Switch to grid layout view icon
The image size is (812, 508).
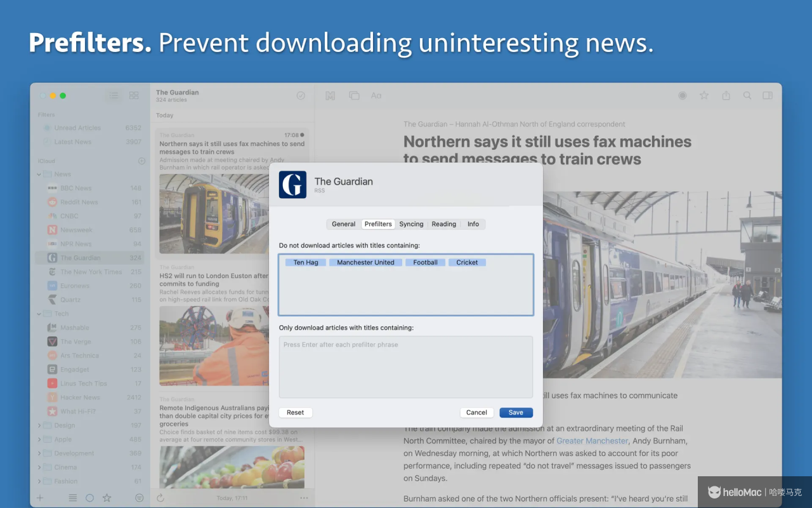click(134, 95)
